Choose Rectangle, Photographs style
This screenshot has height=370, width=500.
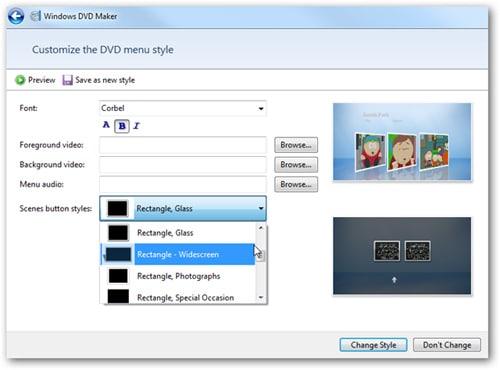[178, 276]
